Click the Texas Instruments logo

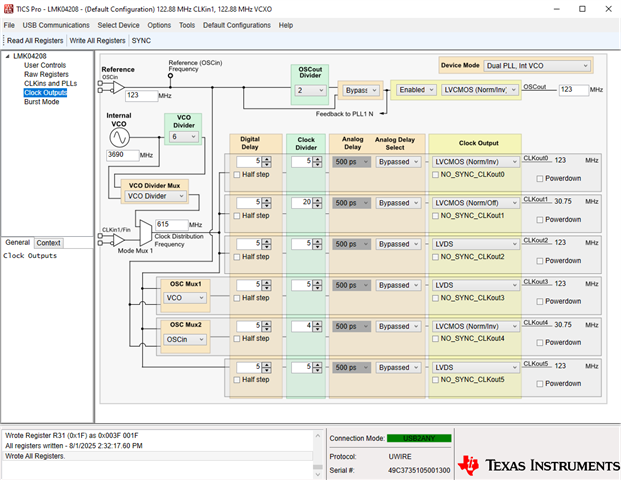click(538, 465)
